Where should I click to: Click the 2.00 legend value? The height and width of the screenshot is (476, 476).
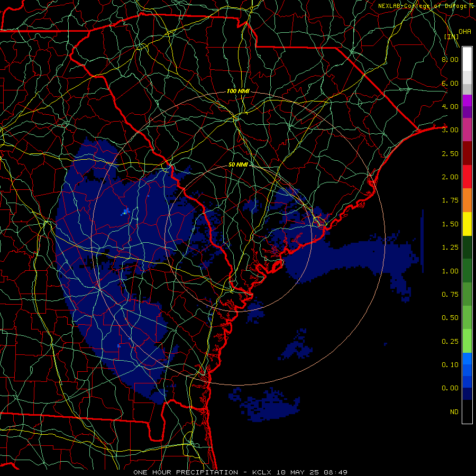click(450, 177)
